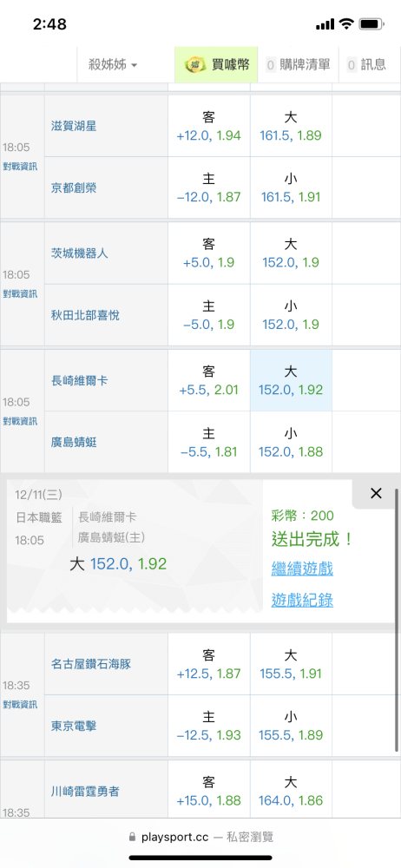Screen dimensions: 401x868
Task: Choose 客 +15.0, 1.88 for 川崎雷霆勇者
Action: click(x=208, y=792)
